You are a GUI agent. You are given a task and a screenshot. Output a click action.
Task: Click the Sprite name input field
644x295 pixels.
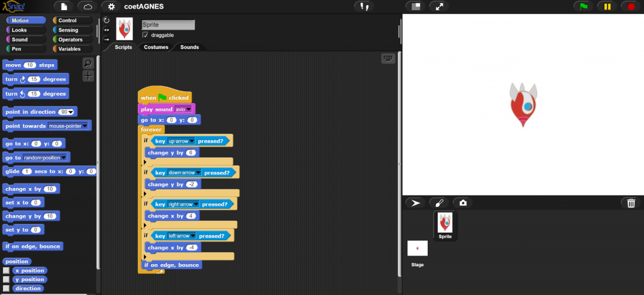coord(168,25)
